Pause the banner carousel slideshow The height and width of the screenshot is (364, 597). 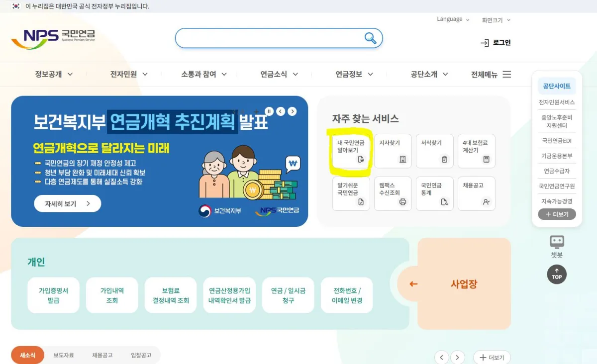tap(269, 111)
